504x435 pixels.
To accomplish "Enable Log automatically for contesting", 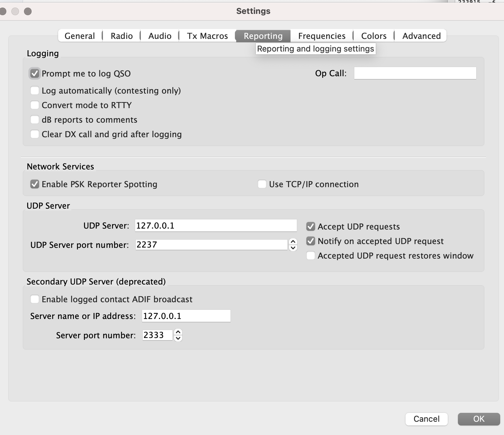I will tap(35, 91).
